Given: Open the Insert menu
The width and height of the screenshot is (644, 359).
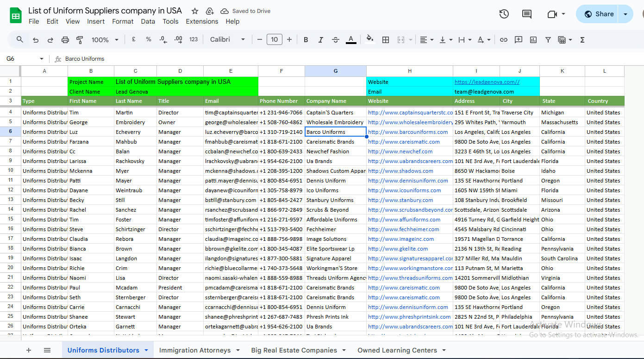Looking at the screenshot, I should coord(96,21).
